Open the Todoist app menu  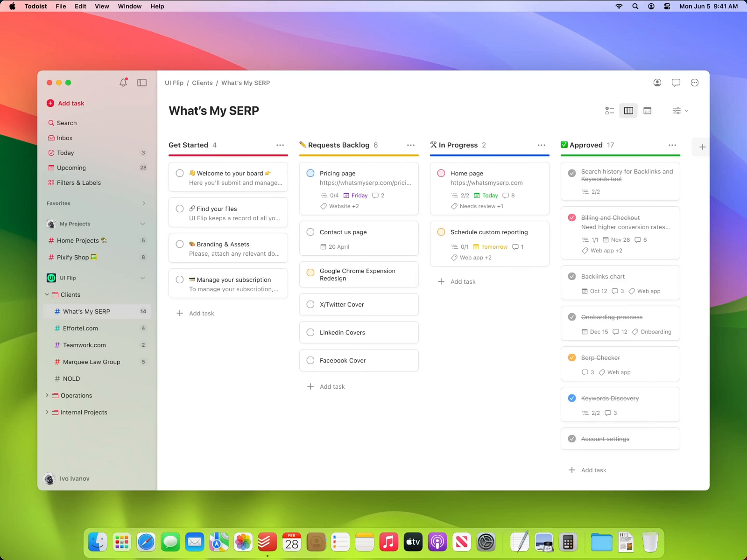click(x=35, y=6)
